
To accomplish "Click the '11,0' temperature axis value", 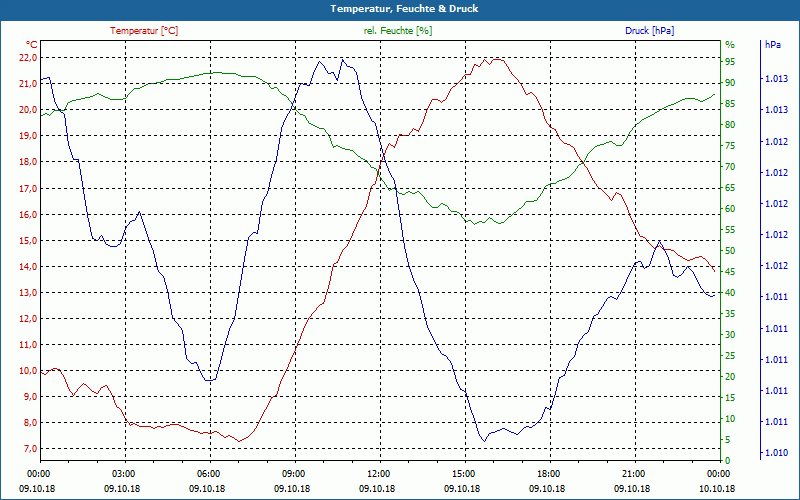I will pos(28,345).
